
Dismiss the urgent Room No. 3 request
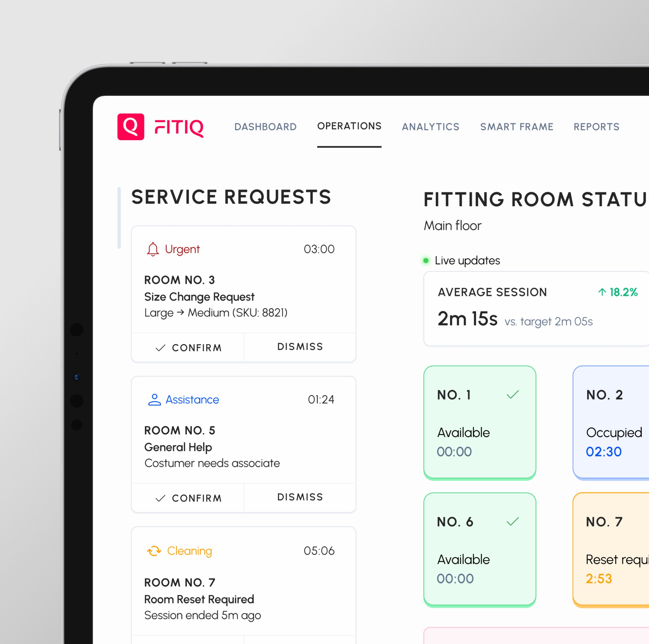click(x=300, y=347)
